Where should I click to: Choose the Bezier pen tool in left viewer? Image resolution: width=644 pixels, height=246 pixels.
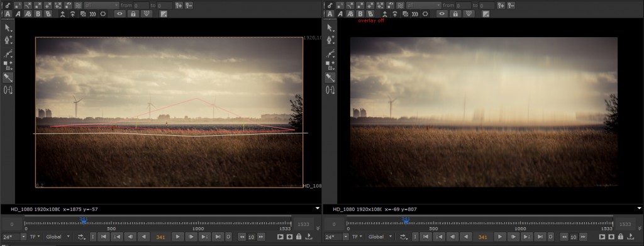[x=8, y=40]
